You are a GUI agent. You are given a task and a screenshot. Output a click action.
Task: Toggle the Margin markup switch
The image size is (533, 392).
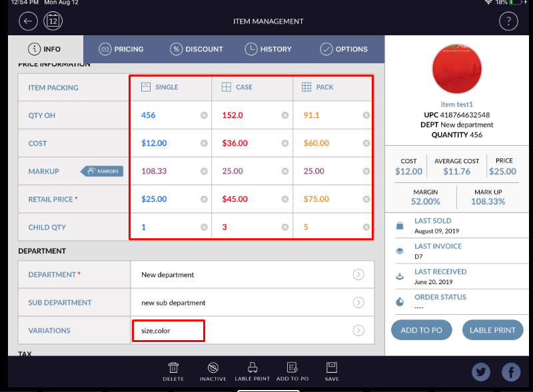(103, 171)
